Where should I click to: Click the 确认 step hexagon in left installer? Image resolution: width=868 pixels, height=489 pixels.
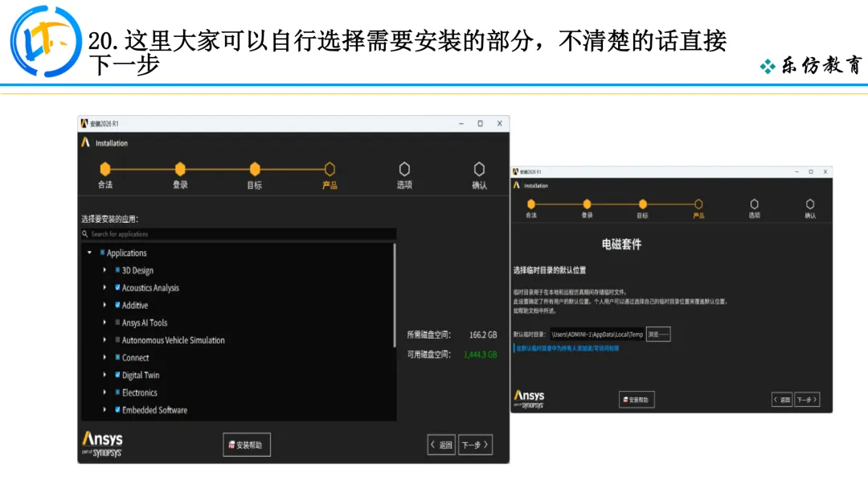(x=479, y=169)
